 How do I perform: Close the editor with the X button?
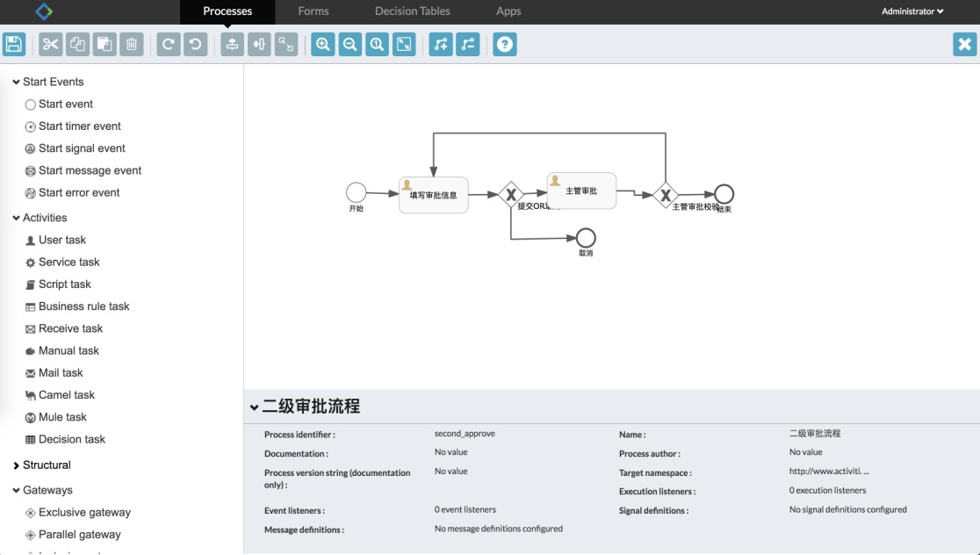point(964,44)
